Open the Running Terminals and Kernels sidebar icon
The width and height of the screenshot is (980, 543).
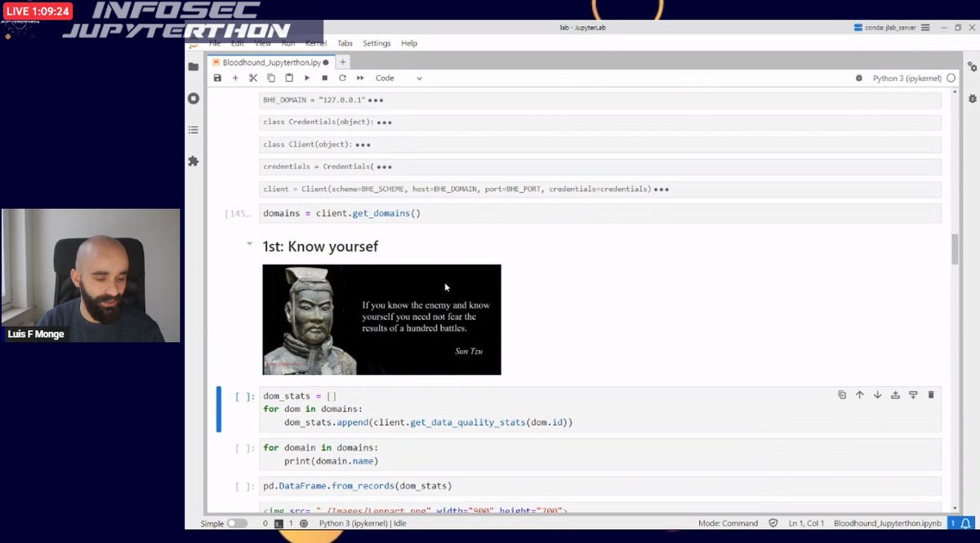pyautogui.click(x=194, y=98)
